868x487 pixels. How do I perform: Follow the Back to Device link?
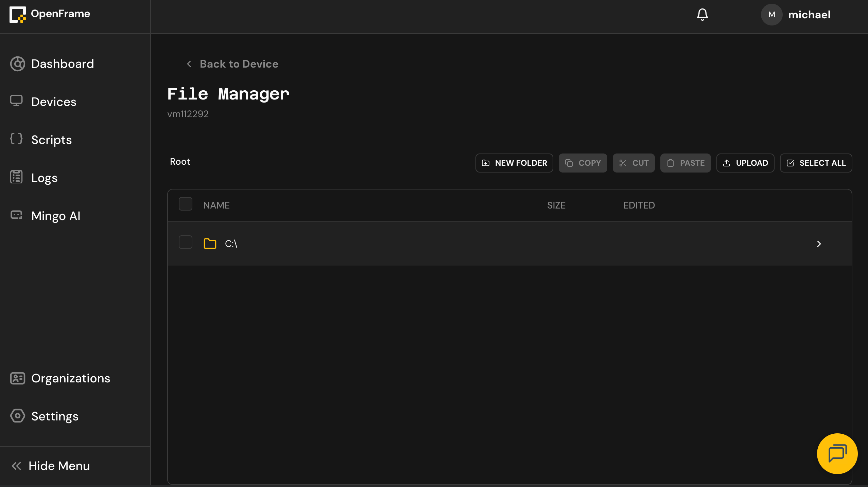[x=239, y=64]
